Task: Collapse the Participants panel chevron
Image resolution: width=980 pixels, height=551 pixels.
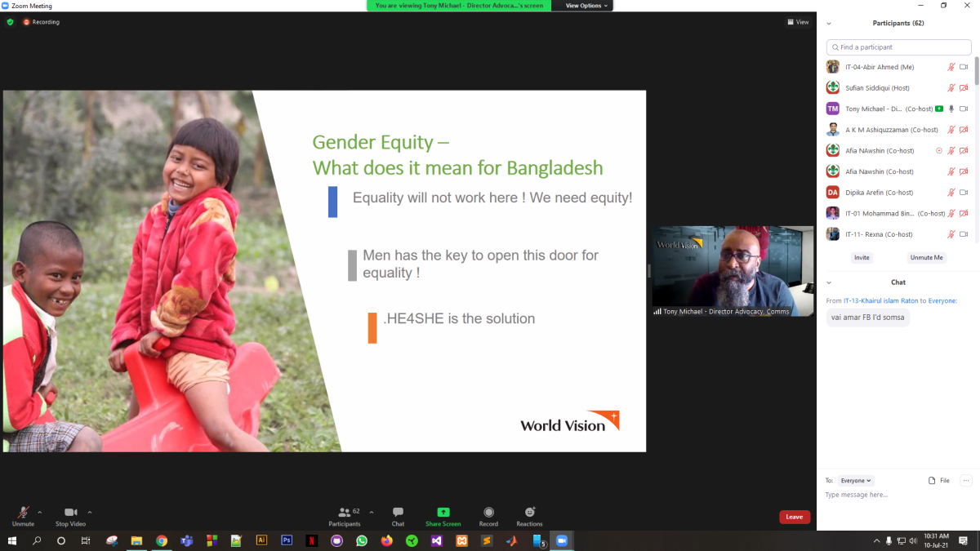Action: click(829, 23)
